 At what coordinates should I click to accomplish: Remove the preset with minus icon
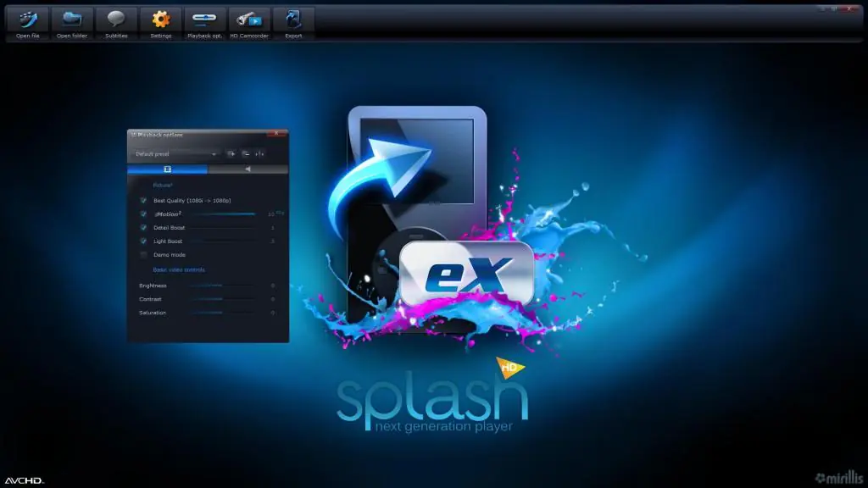(246, 154)
